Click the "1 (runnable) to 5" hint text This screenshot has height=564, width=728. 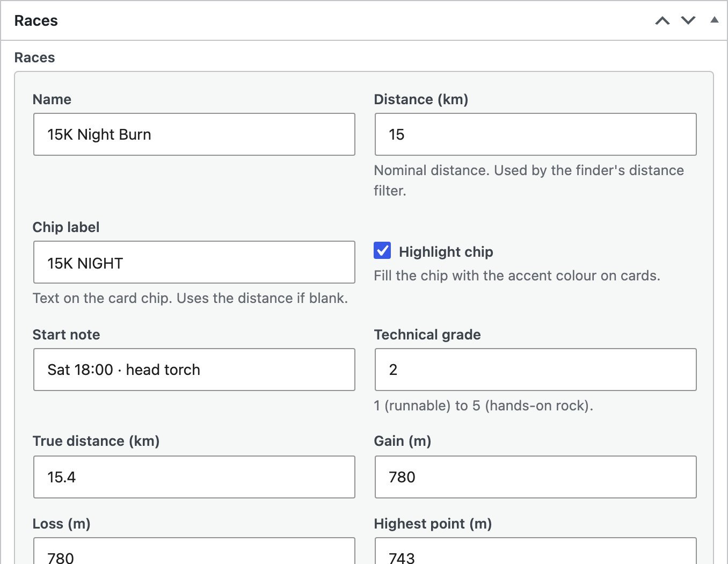point(483,406)
